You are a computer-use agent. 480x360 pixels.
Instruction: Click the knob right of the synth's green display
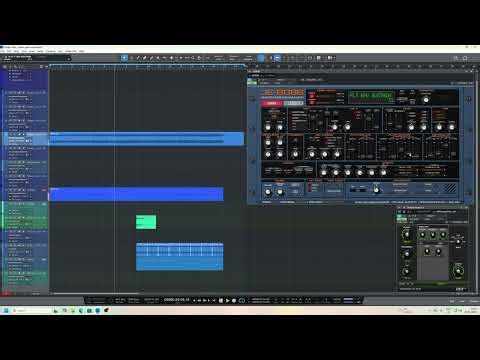pos(426,99)
